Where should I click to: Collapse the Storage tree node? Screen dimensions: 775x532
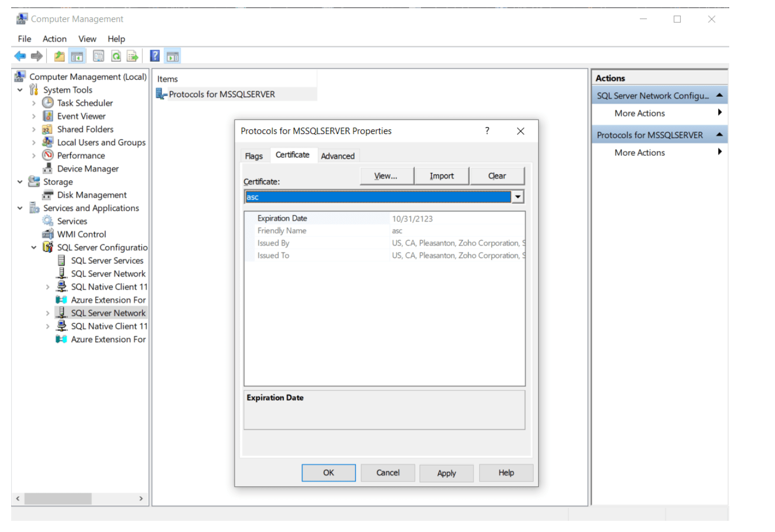coord(20,182)
